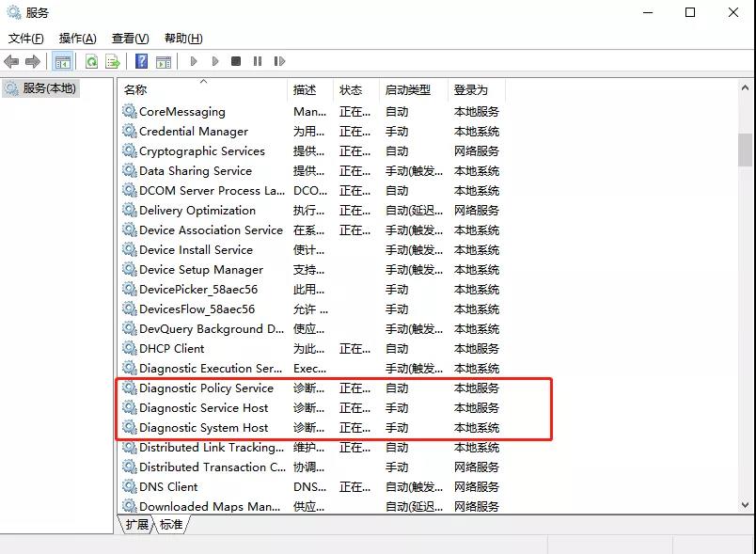The width and height of the screenshot is (756, 554).
Task: Click 本地服务 logon of DHCP Client
Action: [477, 349]
